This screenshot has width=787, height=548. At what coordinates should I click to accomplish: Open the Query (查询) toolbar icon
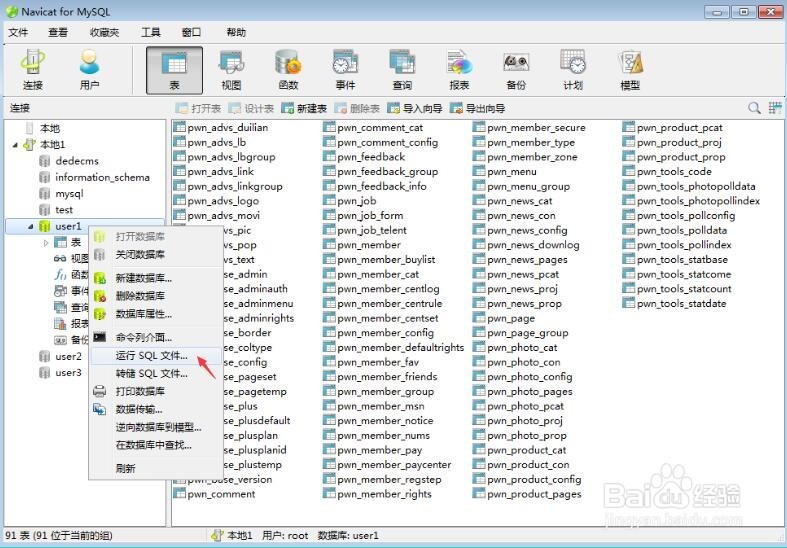click(x=402, y=70)
